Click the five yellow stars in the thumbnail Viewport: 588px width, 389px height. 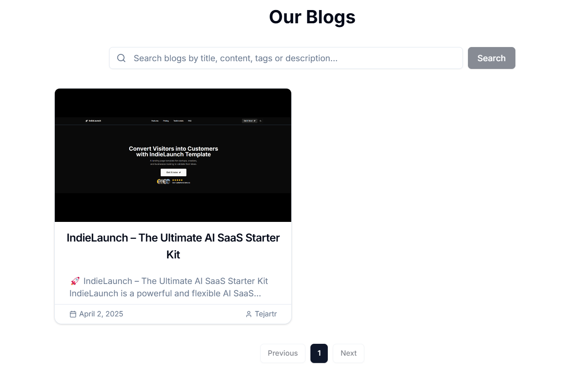(177, 180)
